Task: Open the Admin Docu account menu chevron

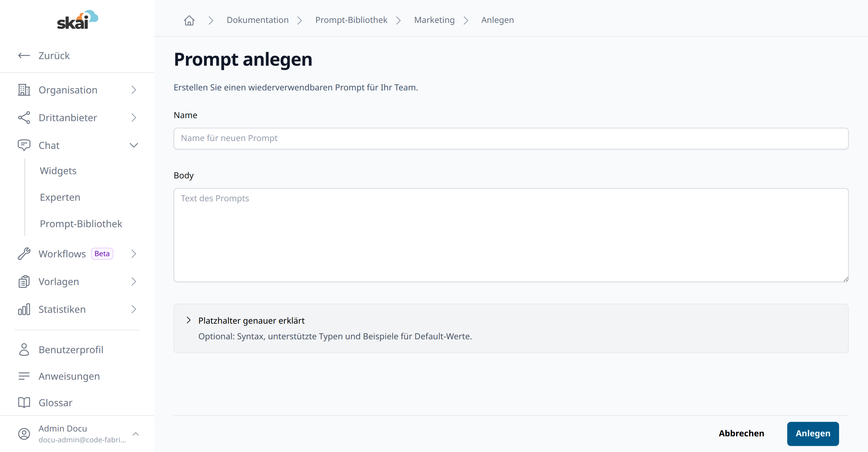Action: (x=136, y=434)
